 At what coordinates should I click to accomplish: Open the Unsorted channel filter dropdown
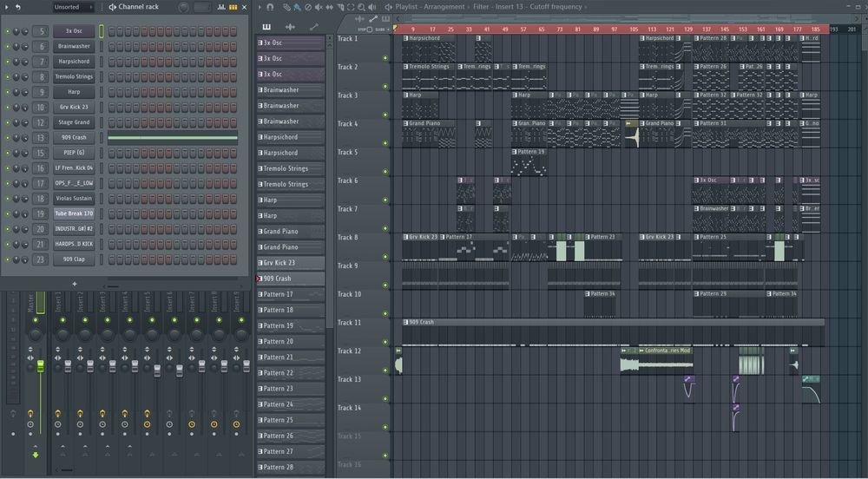pos(73,7)
